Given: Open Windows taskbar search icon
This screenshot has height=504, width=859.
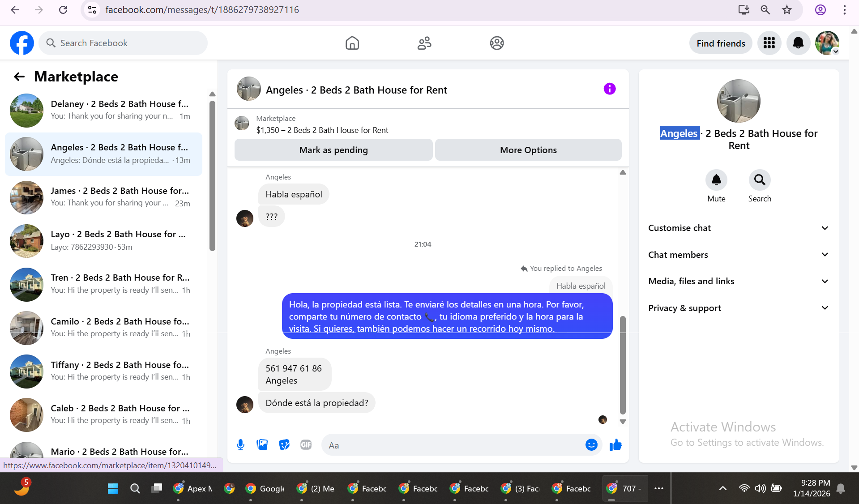Looking at the screenshot, I should pos(135,488).
